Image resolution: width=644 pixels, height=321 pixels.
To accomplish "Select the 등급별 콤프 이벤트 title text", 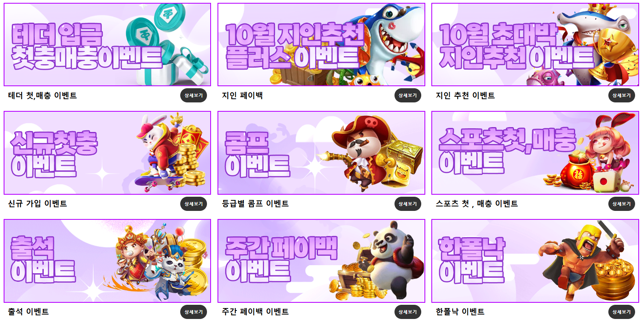I will coord(255,204).
